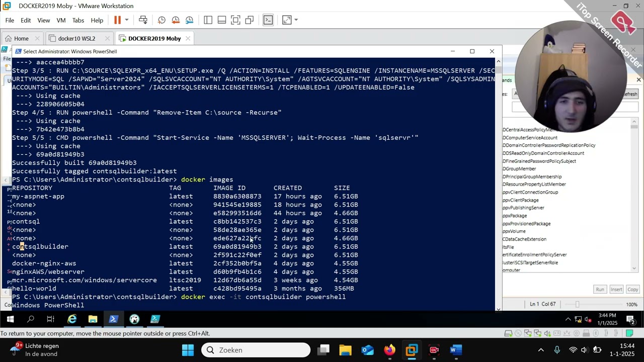Open the Tabs menu

[78, 21]
